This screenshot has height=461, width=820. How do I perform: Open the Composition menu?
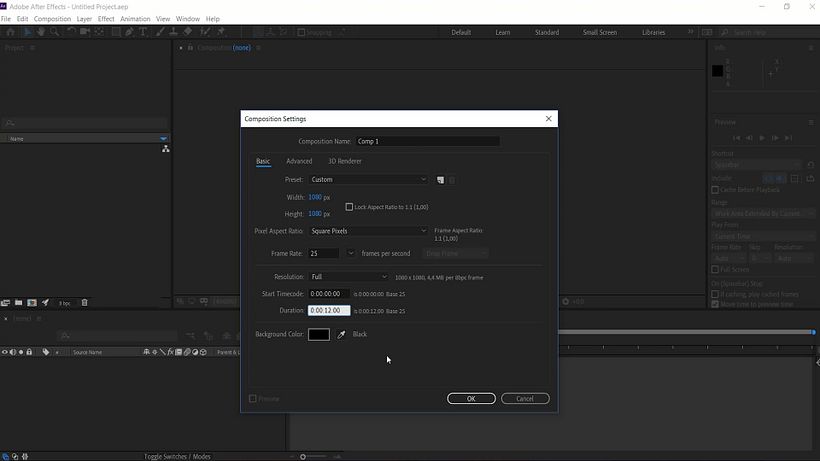click(x=52, y=19)
